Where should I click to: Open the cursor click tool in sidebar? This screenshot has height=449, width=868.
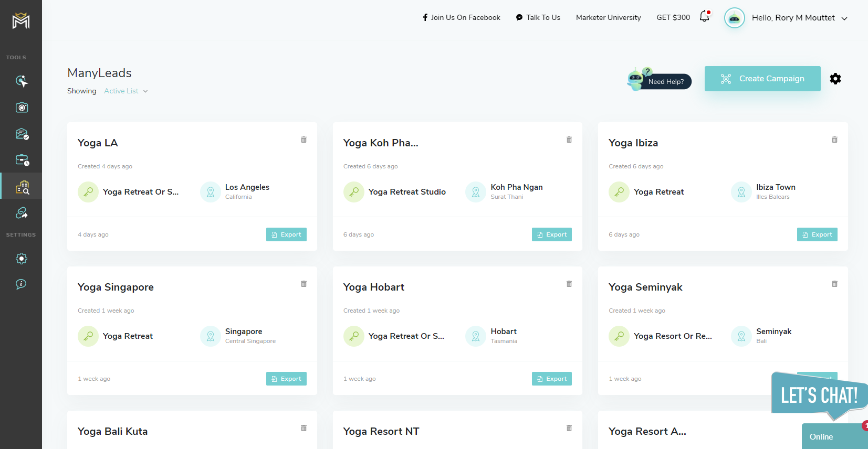pos(22,81)
